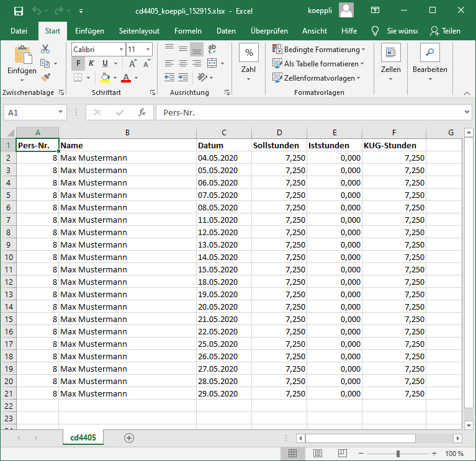476x461 pixels.
Task: Toggle bold formatting (F button)
Action: (x=78, y=63)
